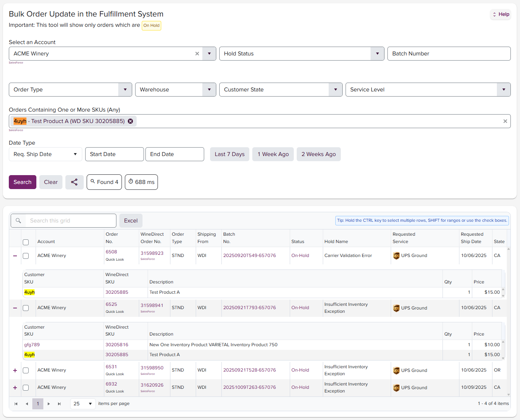Check the select-all header checkbox

coord(26,242)
